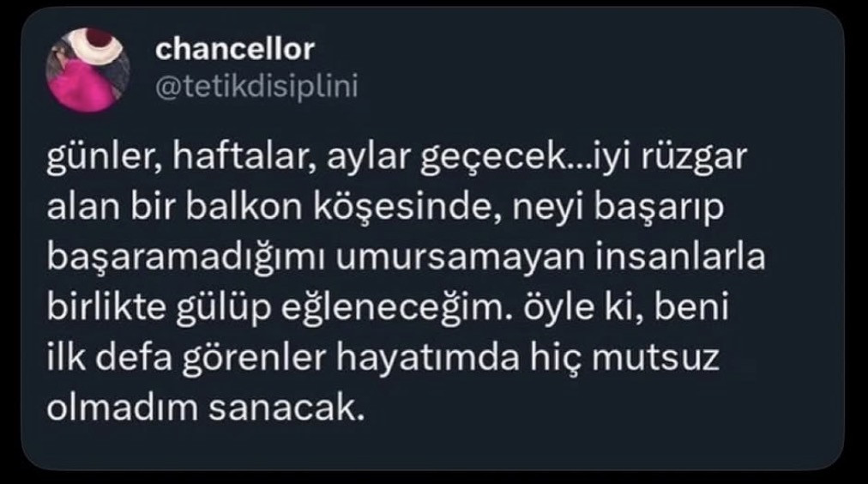Select the word umursamayan
This screenshot has height=484, width=868.
460,258
